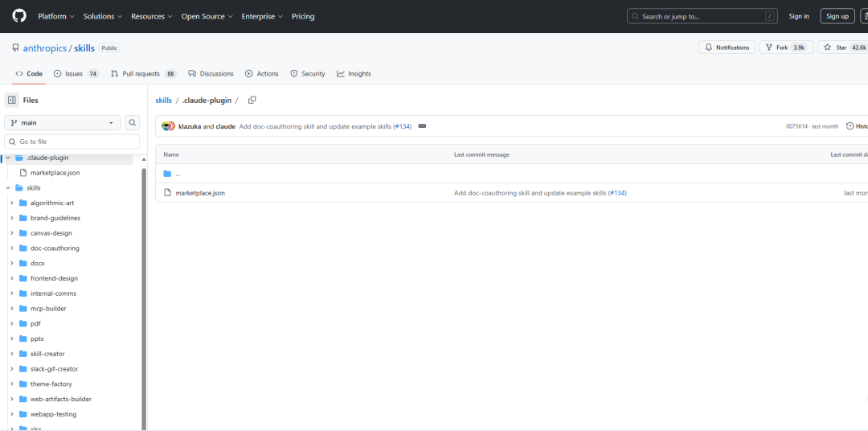Click the Sign up button
This screenshot has height=431, width=868.
(x=837, y=16)
